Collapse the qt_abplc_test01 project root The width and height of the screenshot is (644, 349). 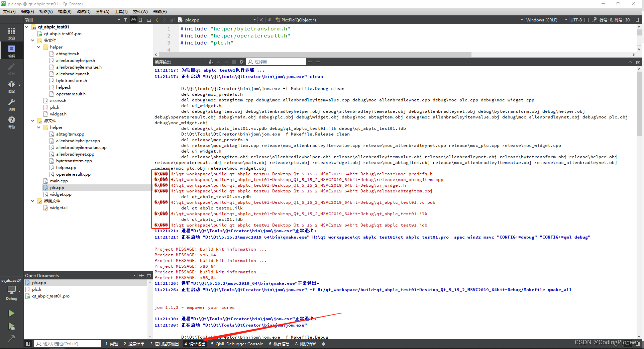click(x=27, y=27)
